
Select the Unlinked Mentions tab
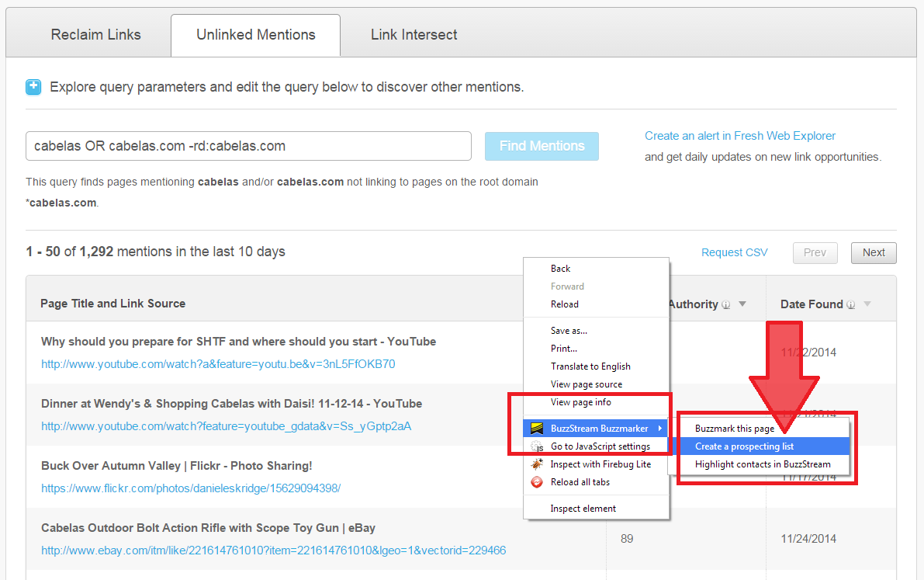click(x=256, y=35)
